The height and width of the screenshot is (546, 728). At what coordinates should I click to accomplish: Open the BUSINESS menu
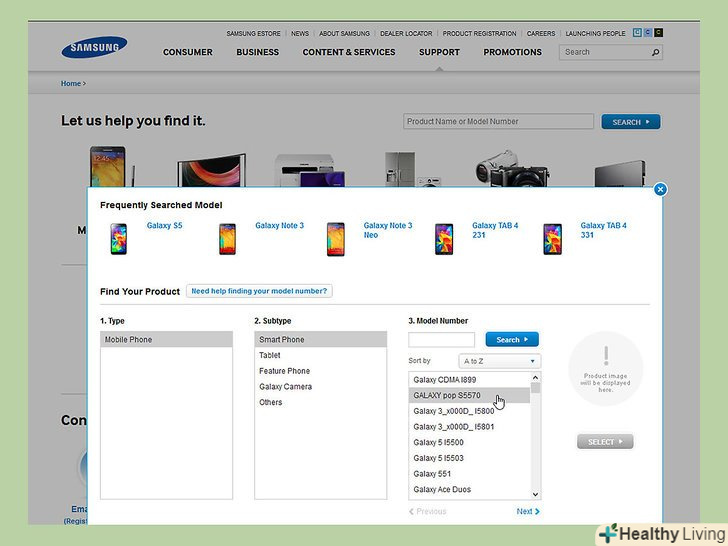click(258, 52)
